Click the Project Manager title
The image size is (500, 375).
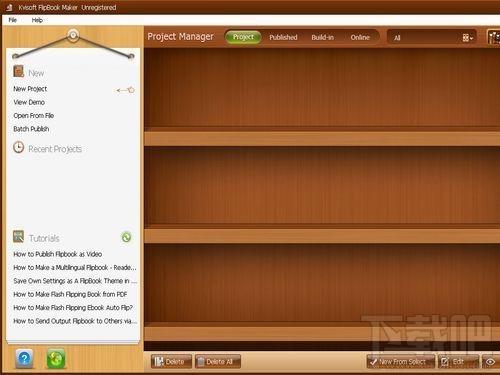click(180, 37)
